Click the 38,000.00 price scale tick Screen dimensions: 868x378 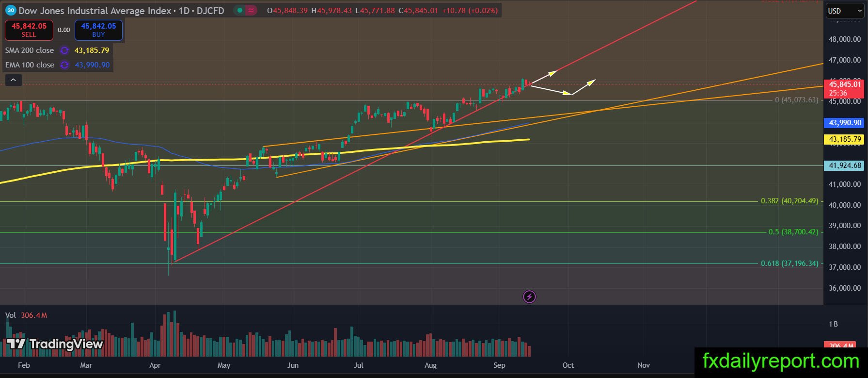tap(845, 247)
